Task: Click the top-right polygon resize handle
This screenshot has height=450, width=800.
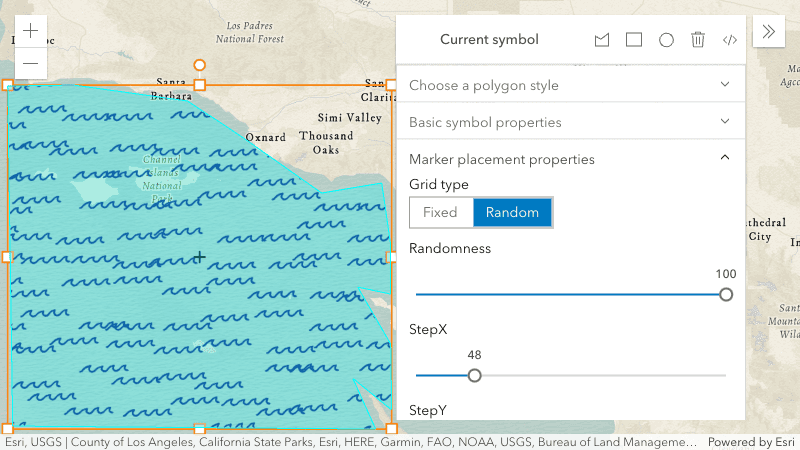Action: (x=391, y=85)
